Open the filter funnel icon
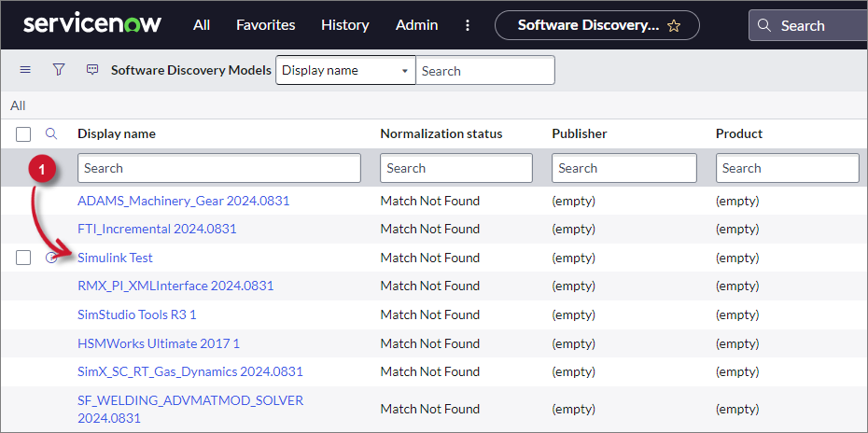Image resolution: width=868 pixels, height=433 pixels. tap(59, 70)
